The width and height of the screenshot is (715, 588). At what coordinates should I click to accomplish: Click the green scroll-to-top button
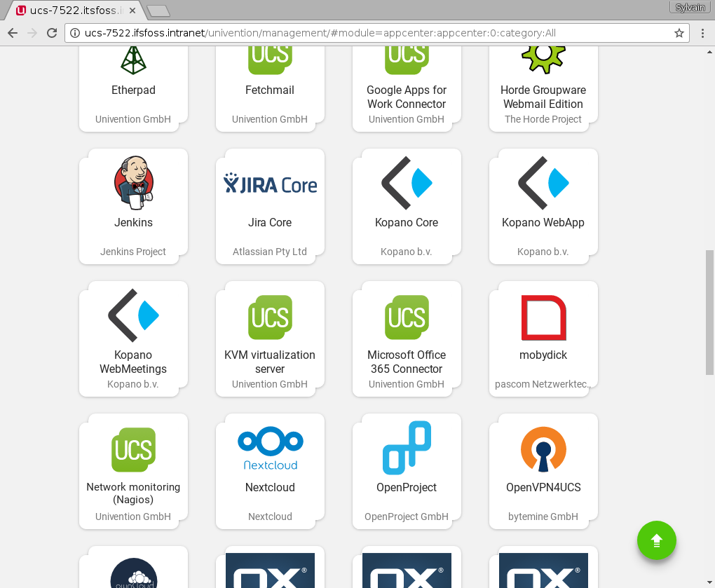coord(656,540)
